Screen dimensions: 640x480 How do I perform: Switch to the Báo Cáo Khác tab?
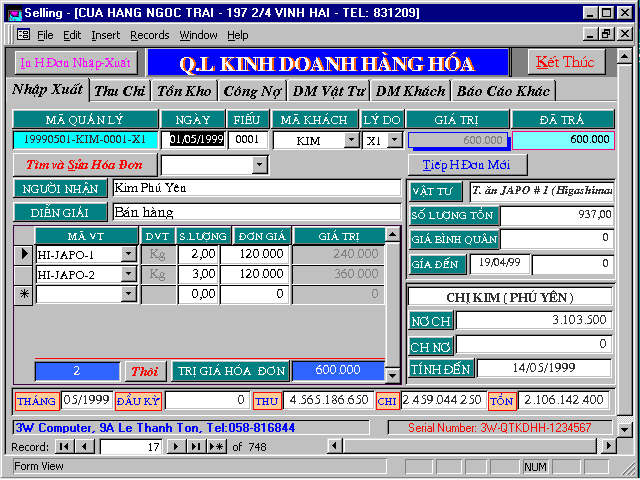(503, 91)
